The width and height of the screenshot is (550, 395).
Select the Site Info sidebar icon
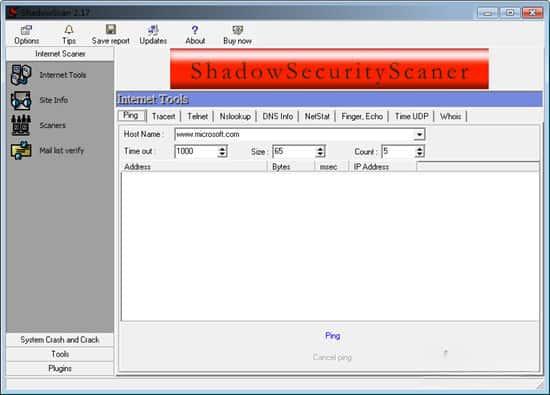point(21,100)
